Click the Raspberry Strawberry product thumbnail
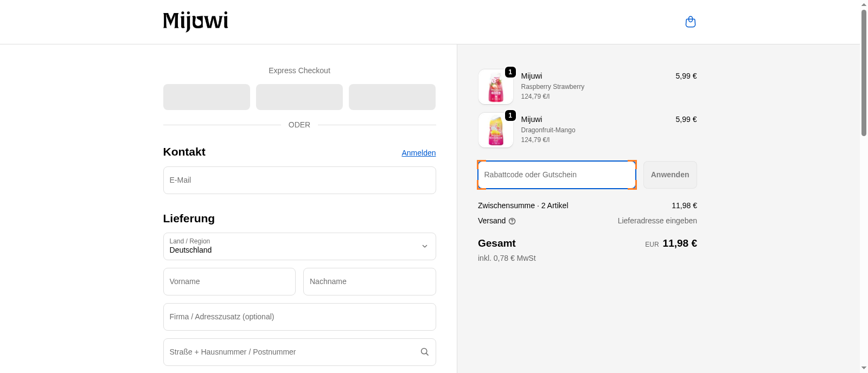The height and width of the screenshot is (373, 868). (x=496, y=87)
